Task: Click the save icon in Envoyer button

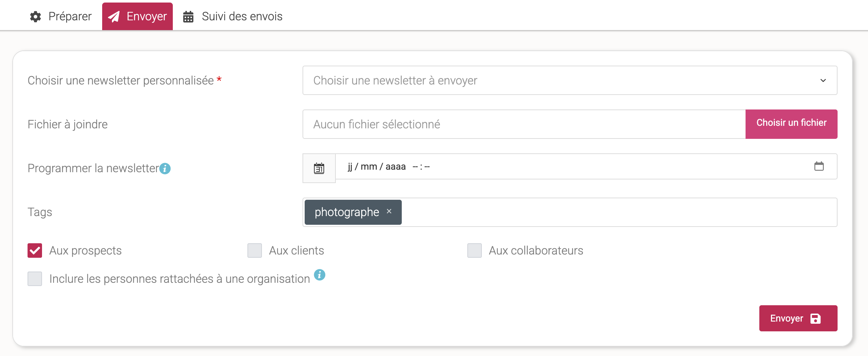Action: pyautogui.click(x=815, y=319)
